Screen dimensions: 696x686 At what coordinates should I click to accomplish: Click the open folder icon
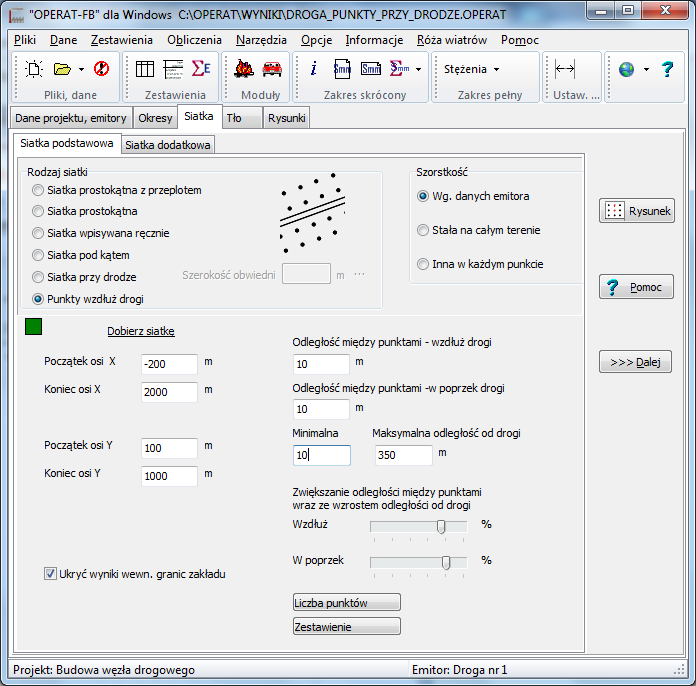point(61,69)
